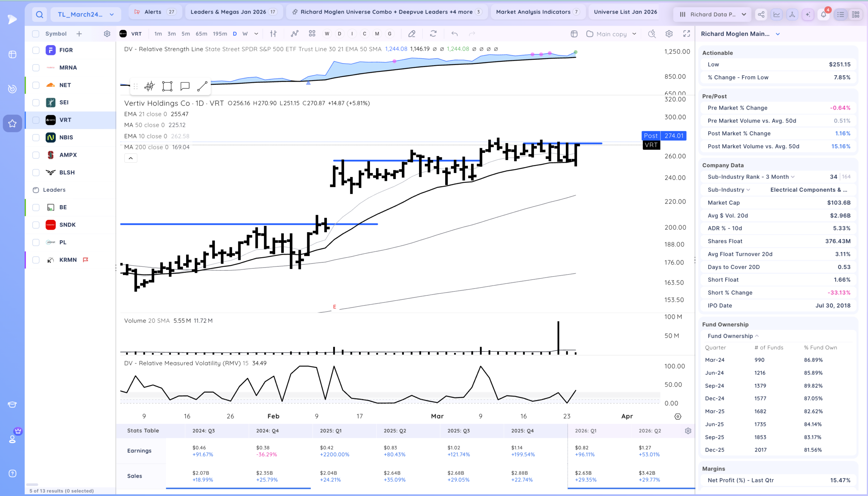This screenshot has height=496, width=868.
Task: Toggle fullscreen chart icon
Action: (687, 34)
